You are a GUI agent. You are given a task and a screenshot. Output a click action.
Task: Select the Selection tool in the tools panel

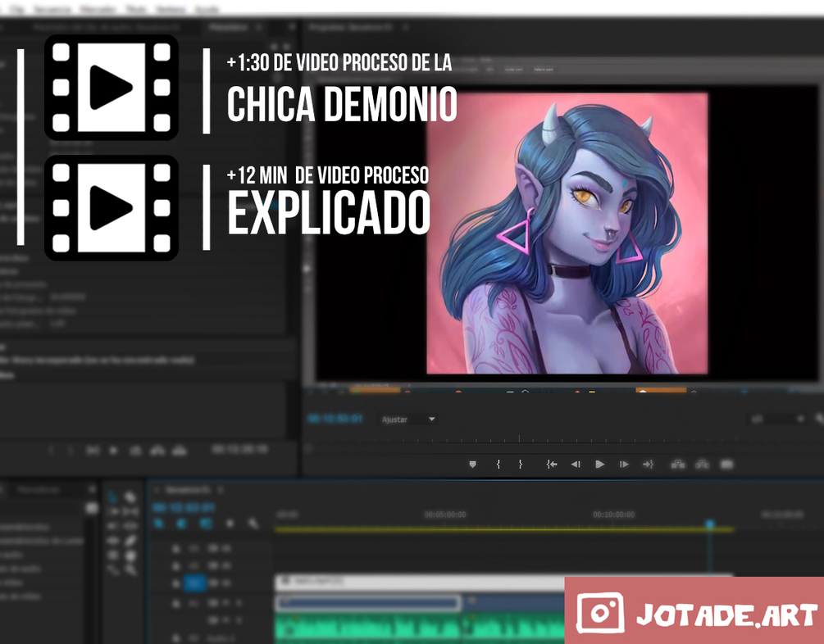click(112, 497)
